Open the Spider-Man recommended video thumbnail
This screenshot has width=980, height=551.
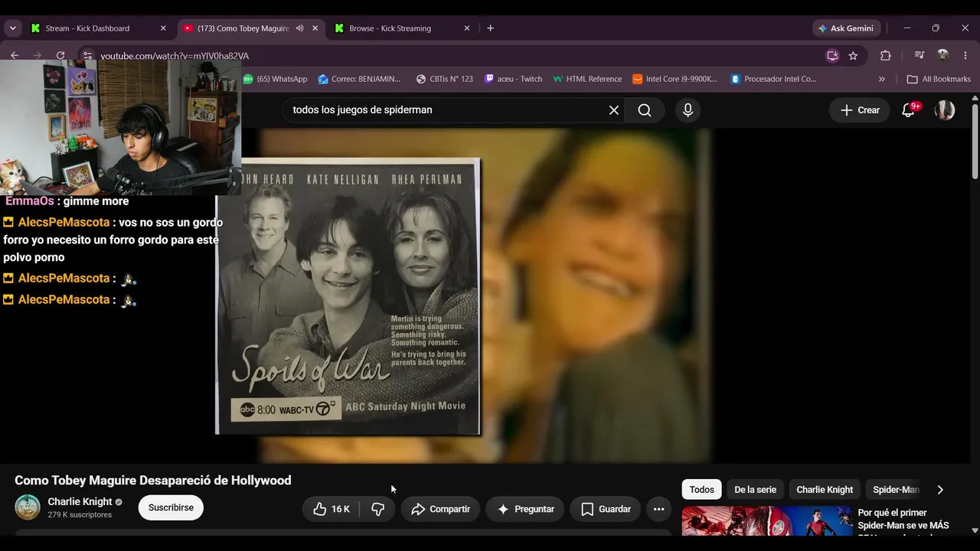coord(767,521)
